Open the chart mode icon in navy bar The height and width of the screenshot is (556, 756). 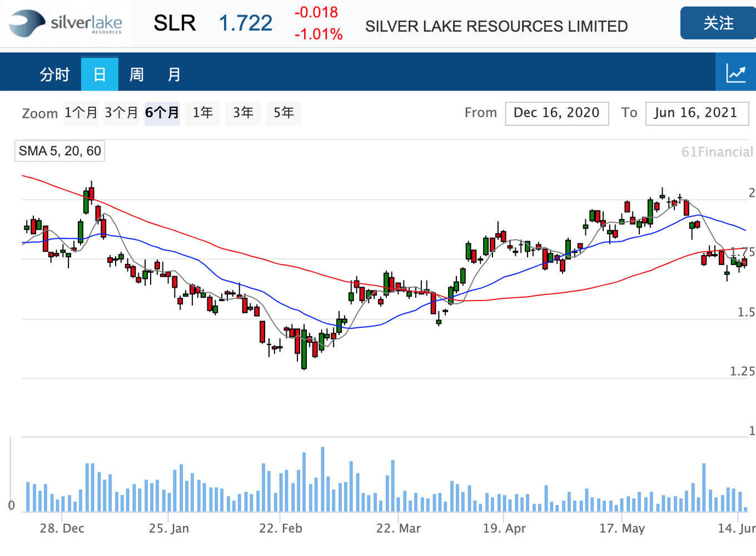pyautogui.click(x=735, y=73)
